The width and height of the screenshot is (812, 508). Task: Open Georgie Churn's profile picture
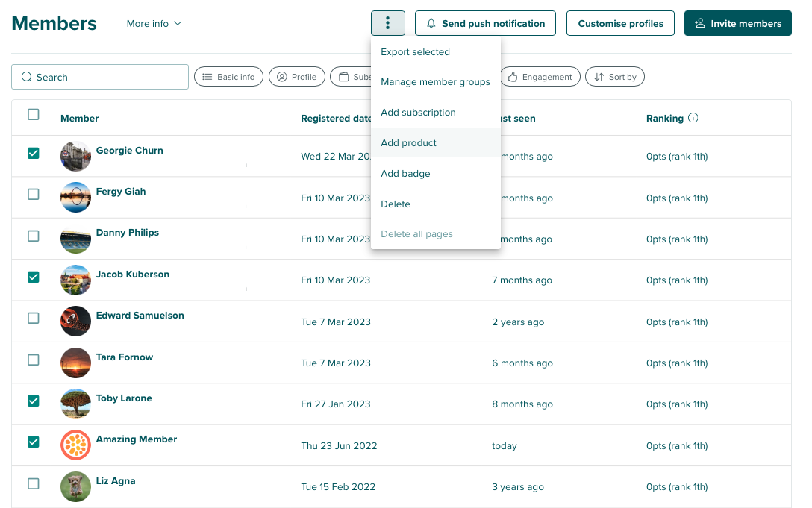[75, 156]
